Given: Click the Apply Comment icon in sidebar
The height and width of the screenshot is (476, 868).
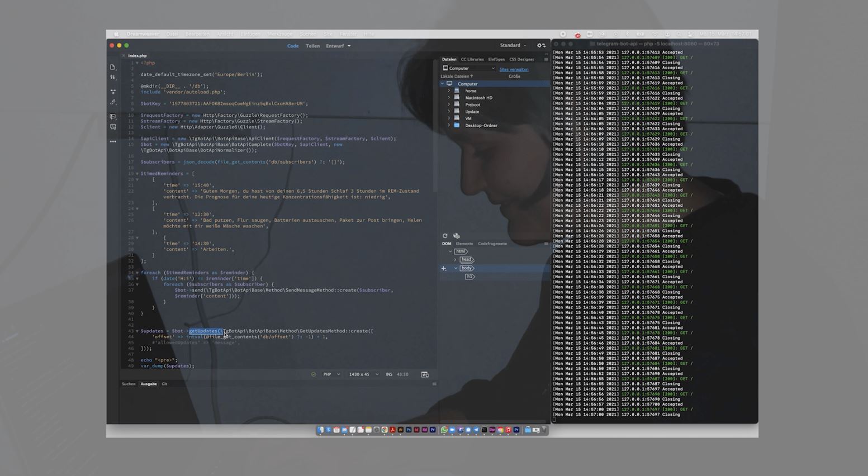Looking at the screenshot, I should [113, 117].
